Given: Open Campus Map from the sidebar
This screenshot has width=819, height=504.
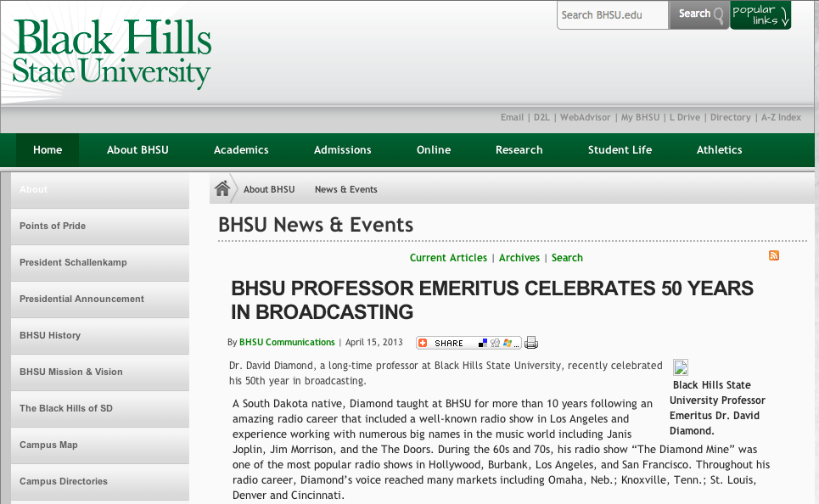Looking at the screenshot, I should tap(48, 445).
